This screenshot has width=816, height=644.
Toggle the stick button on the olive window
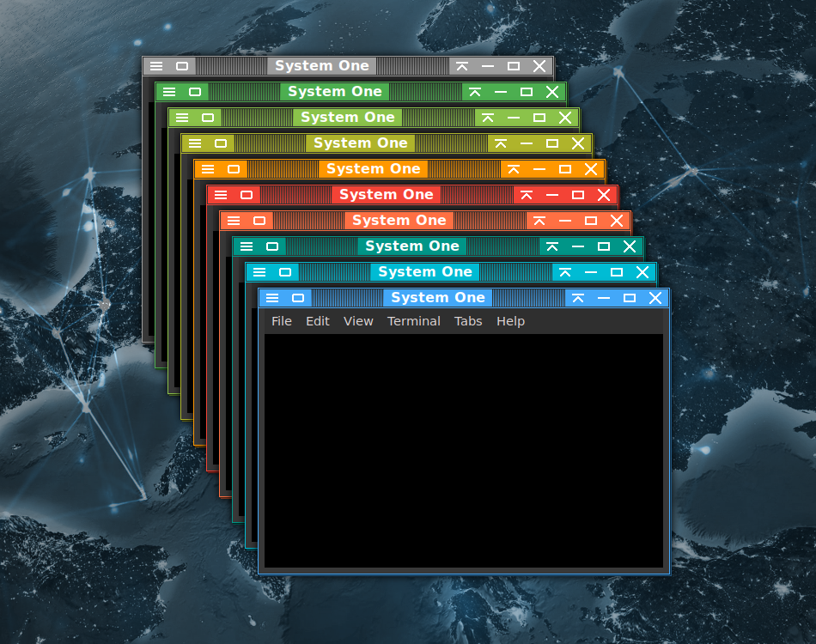221,143
